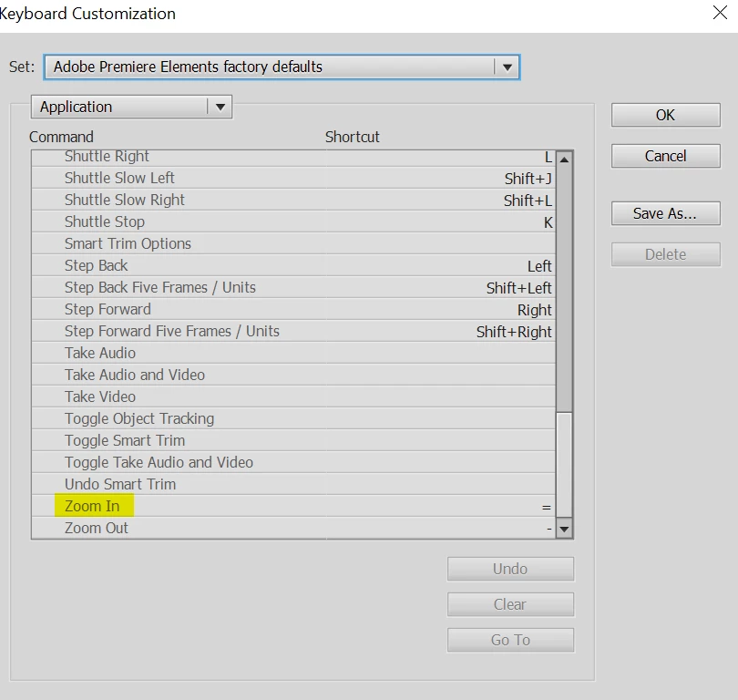This screenshot has width=738, height=700.
Task: Select the Toggle Object Tracking command
Action: click(293, 418)
